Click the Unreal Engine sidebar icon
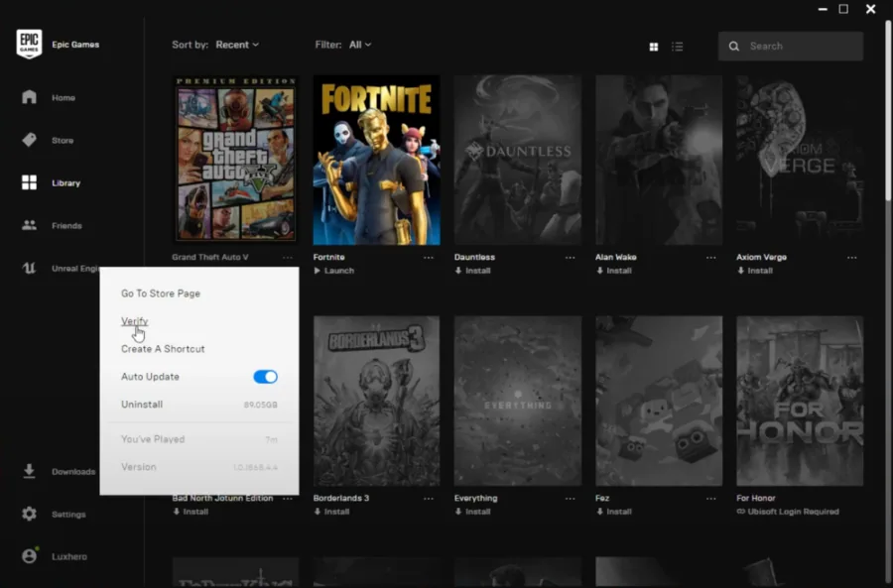The width and height of the screenshot is (893, 588). click(29, 268)
